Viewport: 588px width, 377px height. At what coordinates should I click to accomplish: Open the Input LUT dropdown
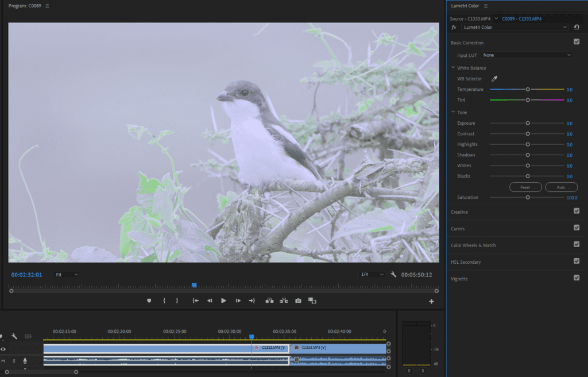[527, 55]
